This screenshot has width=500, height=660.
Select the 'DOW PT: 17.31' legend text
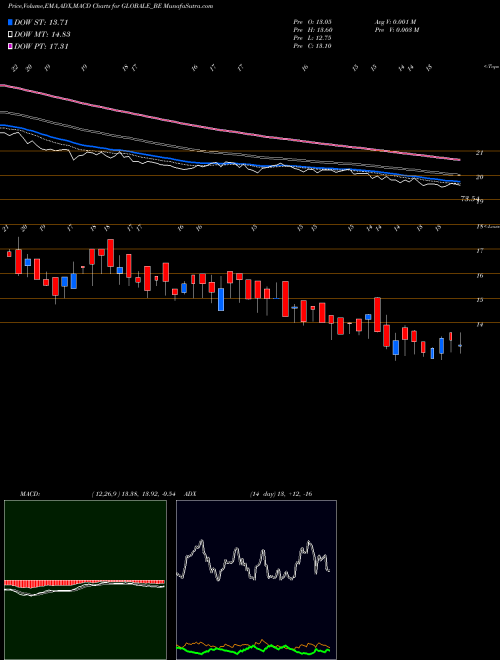pos(41,47)
